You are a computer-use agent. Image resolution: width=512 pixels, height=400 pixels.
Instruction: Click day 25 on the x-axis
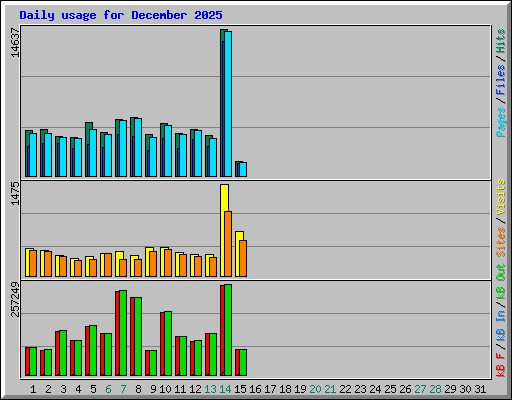coord(390,389)
